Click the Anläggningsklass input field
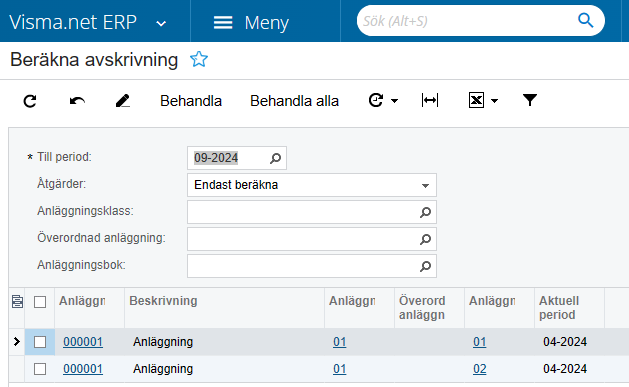 [312, 212]
